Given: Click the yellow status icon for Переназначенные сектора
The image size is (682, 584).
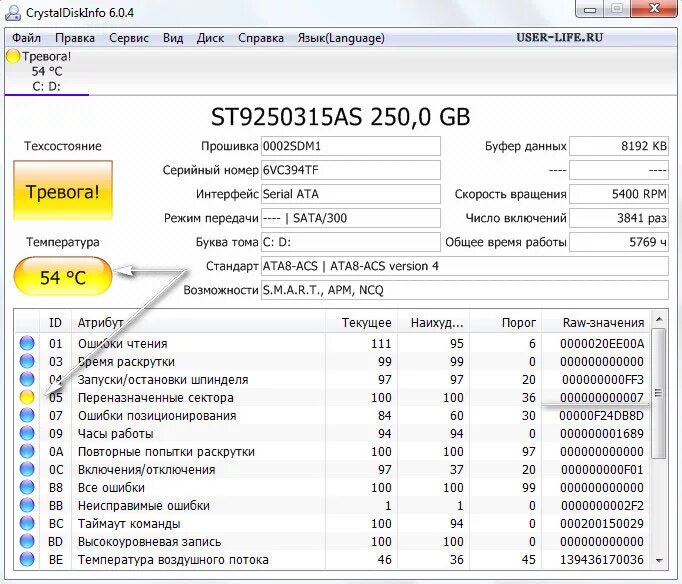Looking at the screenshot, I should click(x=27, y=397).
